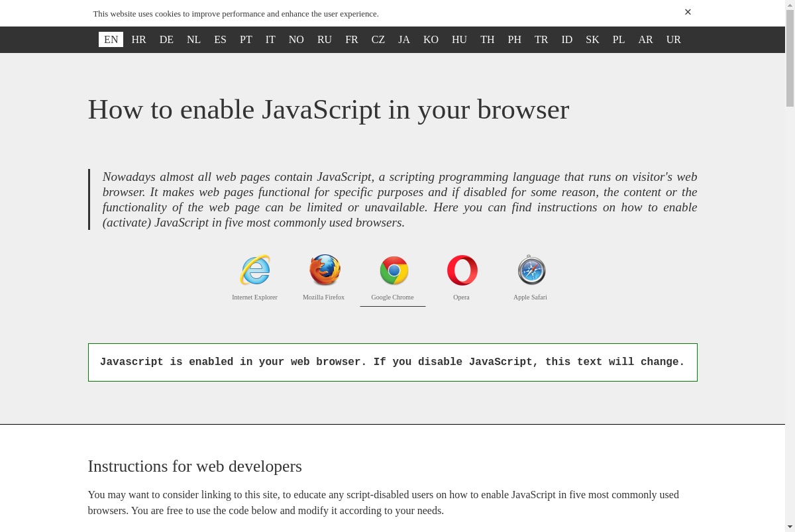Choose the Google Chrome icon
This screenshot has height=532, width=795.
coord(394,270)
